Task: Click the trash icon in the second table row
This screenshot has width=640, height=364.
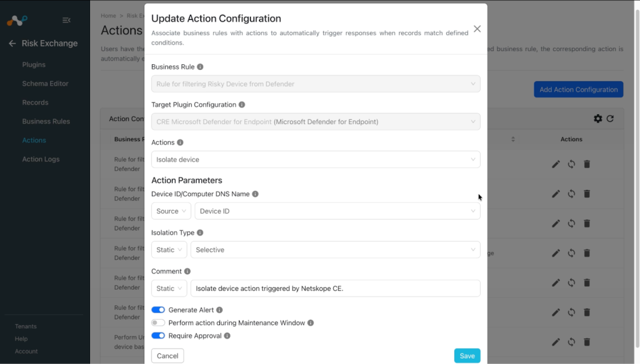Action: coord(587,194)
